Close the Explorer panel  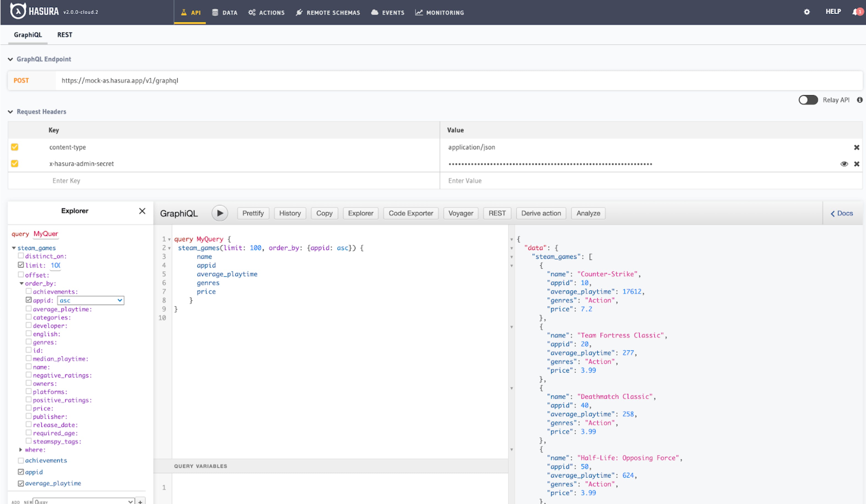[x=142, y=211]
